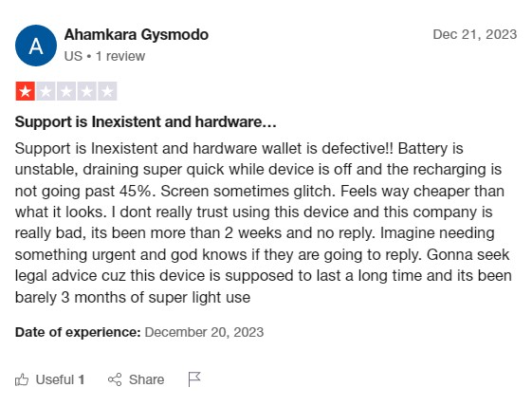532x406 pixels.
Task: Click the 'US • 1 review' reviewer details
Action: click(x=104, y=56)
